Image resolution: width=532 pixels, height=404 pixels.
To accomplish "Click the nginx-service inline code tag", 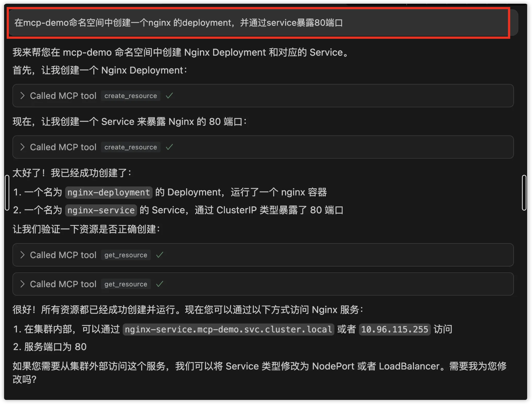I will pyautogui.click(x=101, y=210).
